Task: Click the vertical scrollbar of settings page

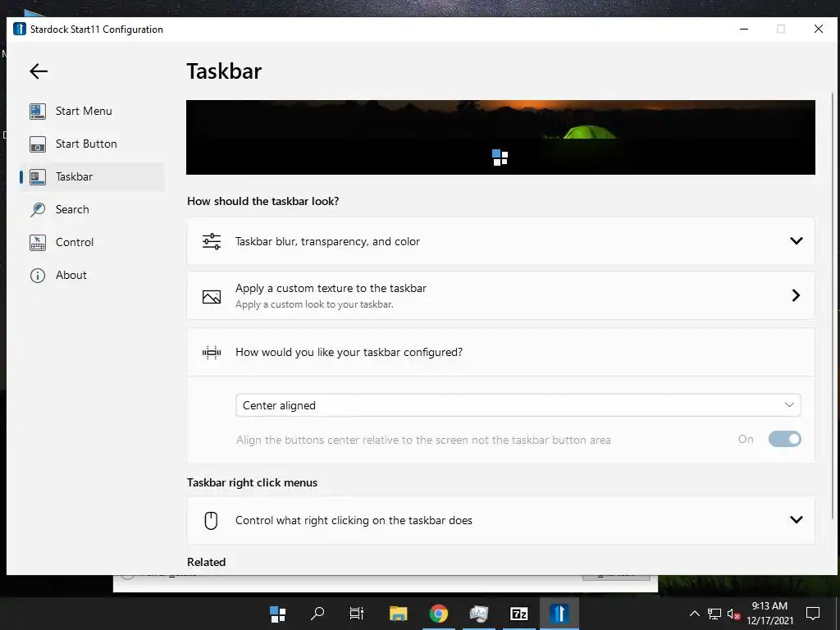Action: (x=832, y=305)
